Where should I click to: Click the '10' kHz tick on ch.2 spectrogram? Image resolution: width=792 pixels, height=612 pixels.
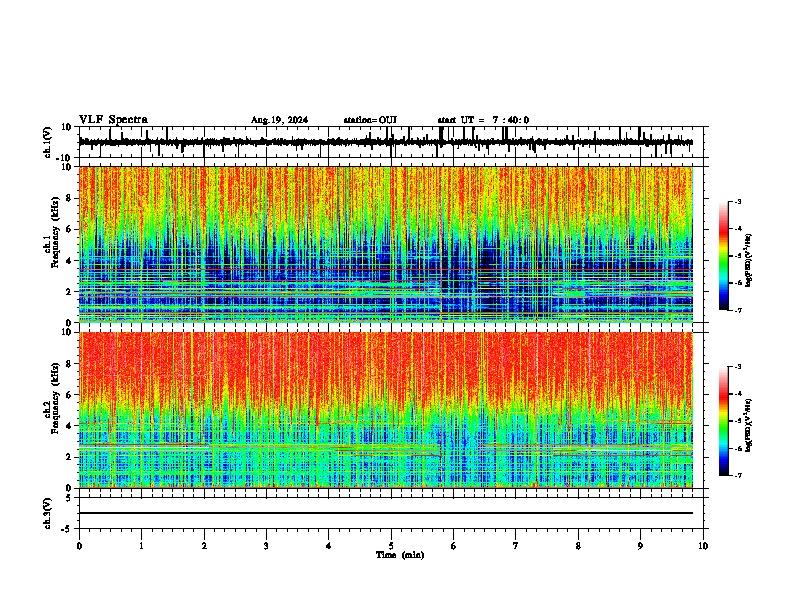point(68,332)
